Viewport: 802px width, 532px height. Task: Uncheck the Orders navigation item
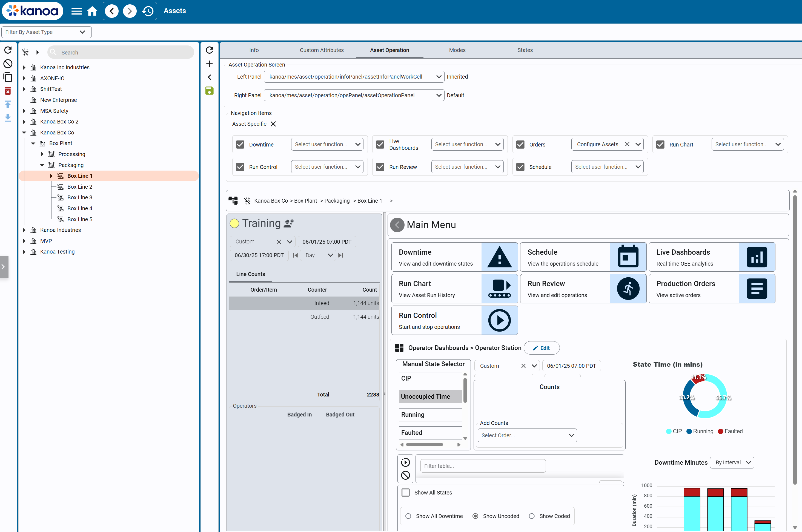click(x=520, y=145)
